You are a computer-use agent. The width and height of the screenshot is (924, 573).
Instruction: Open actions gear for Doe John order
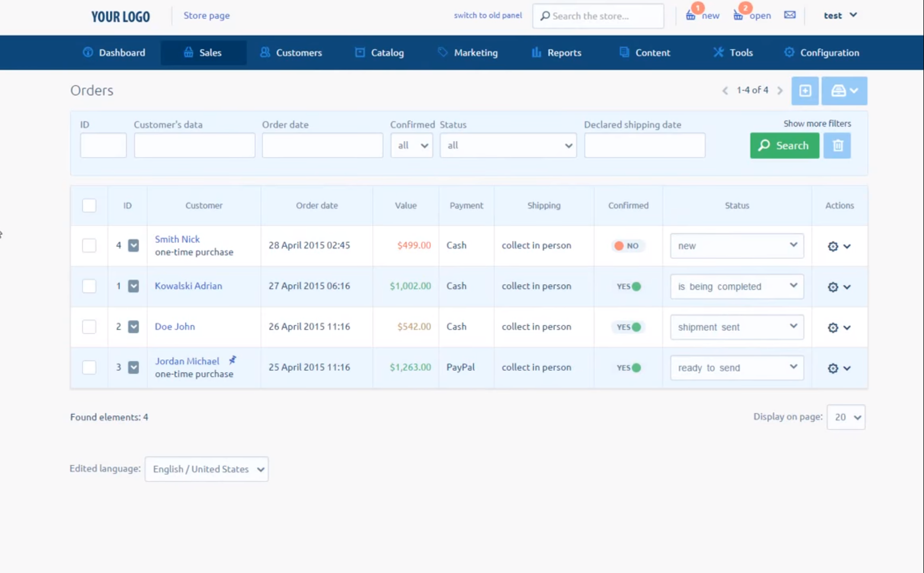point(833,328)
